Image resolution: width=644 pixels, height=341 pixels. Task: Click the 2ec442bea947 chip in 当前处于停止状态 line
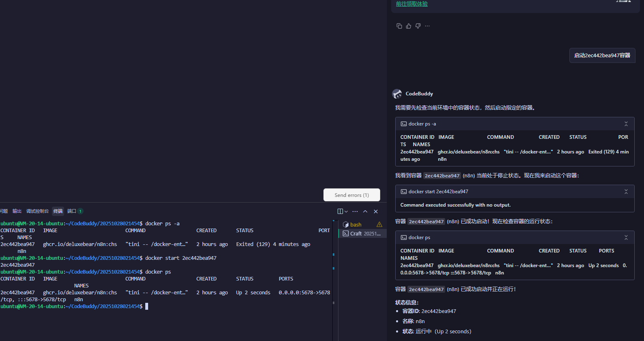point(442,176)
